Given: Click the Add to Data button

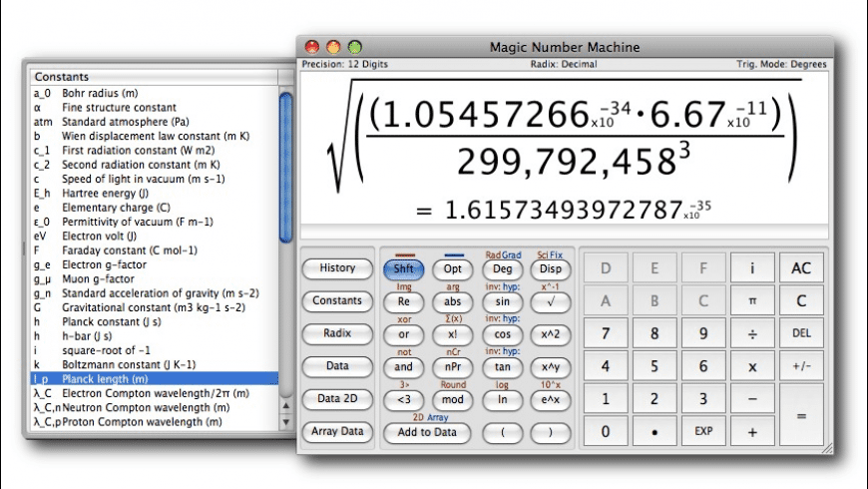Looking at the screenshot, I should [x=427, y=432].
